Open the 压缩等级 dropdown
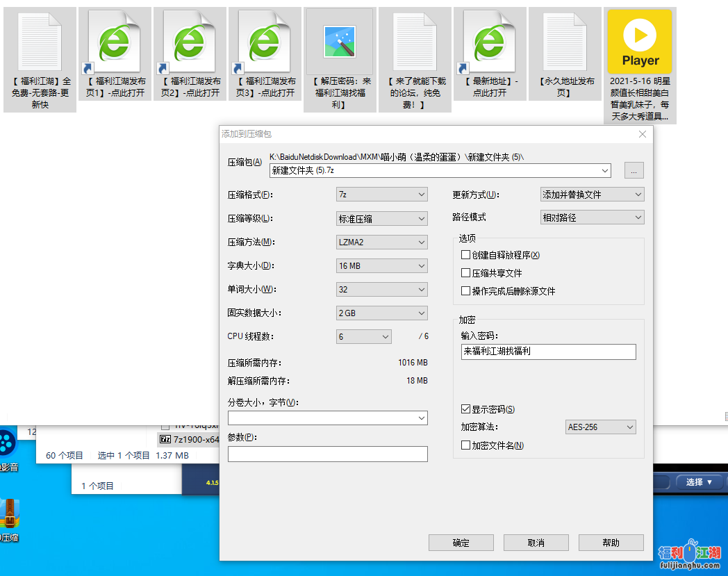The image size is (728, 576). point(381,219)
